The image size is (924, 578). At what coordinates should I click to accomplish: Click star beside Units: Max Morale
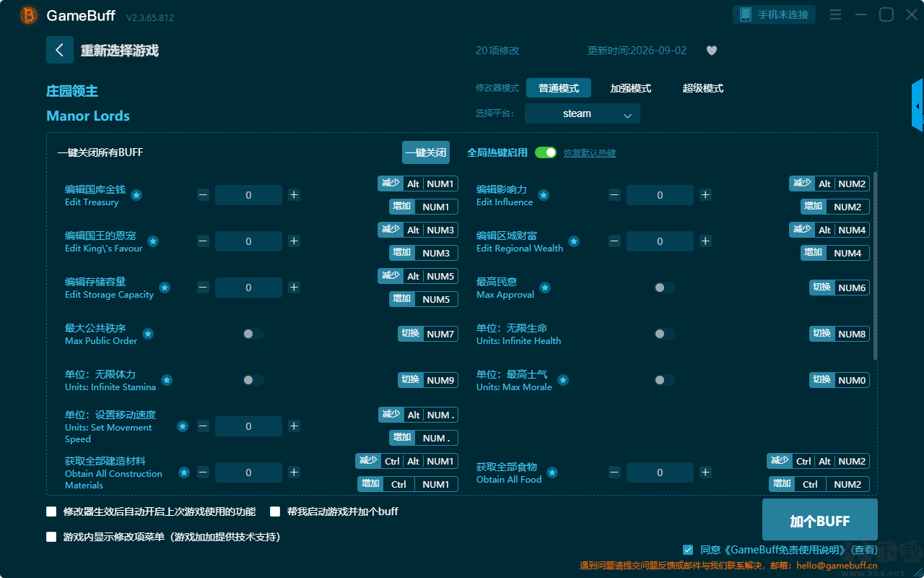(563, 380)
